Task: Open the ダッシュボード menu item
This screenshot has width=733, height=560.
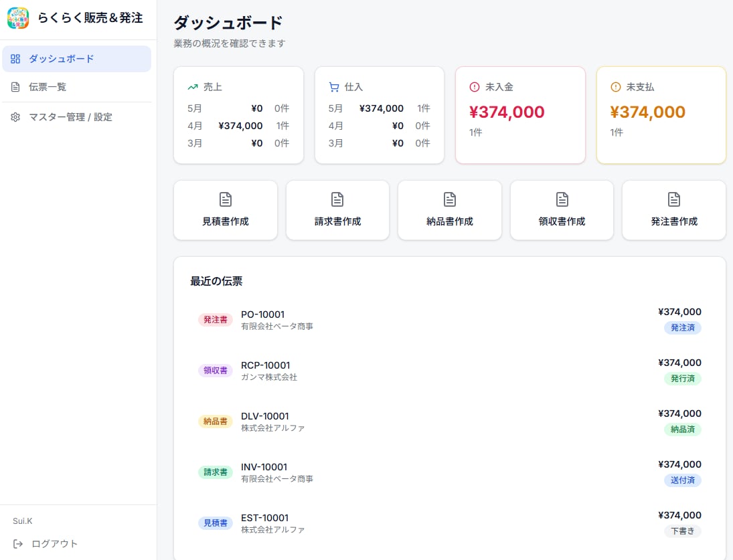Action: pos(77,59)
